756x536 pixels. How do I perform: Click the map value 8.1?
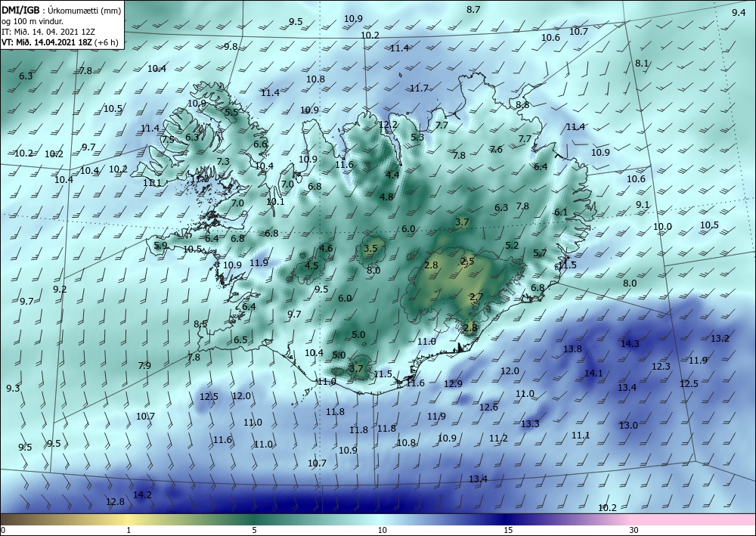click(x=642, y=64)
